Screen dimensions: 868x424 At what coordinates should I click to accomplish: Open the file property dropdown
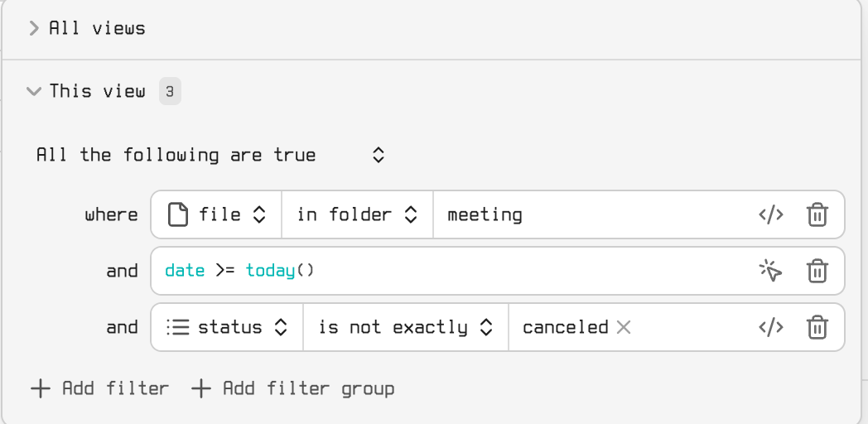click(x=219, y=215)
